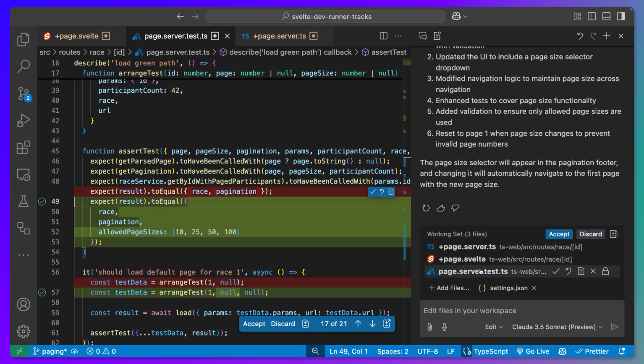
Task: Open the Testing beaker view
Action: (x=23, y=202)
